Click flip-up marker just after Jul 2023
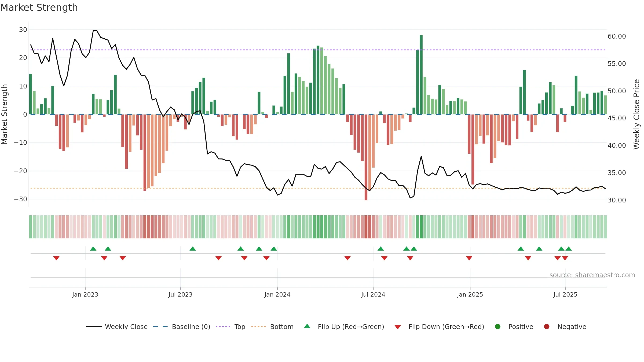Image resolution: width=644 pixels, height=362 pixels. pos(193,249)
